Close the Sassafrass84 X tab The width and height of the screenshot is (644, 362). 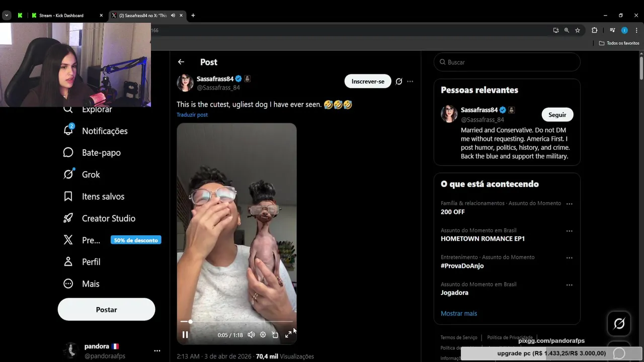pyautogui.click(x=181, y=16)
